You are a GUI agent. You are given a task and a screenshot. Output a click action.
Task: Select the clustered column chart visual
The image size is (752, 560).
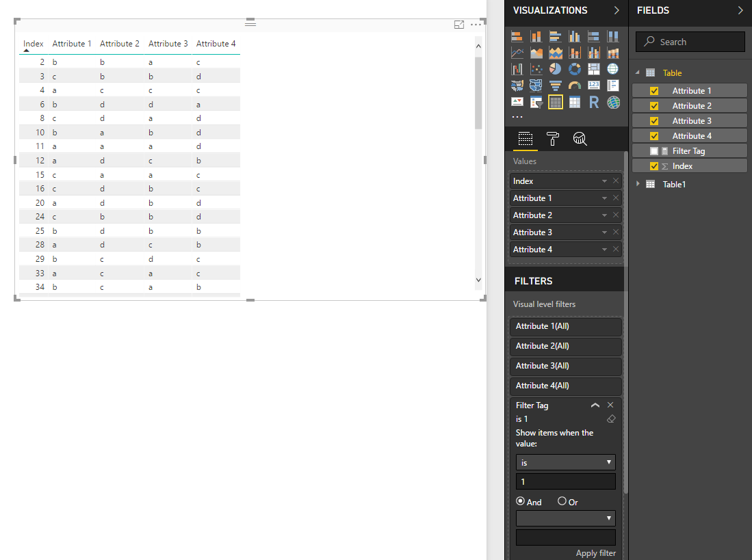[575, 36]
